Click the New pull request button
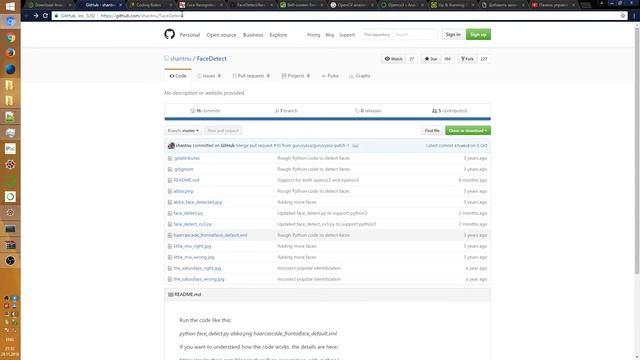This screenshot has height=360, width=640. [x=223, y=131]
